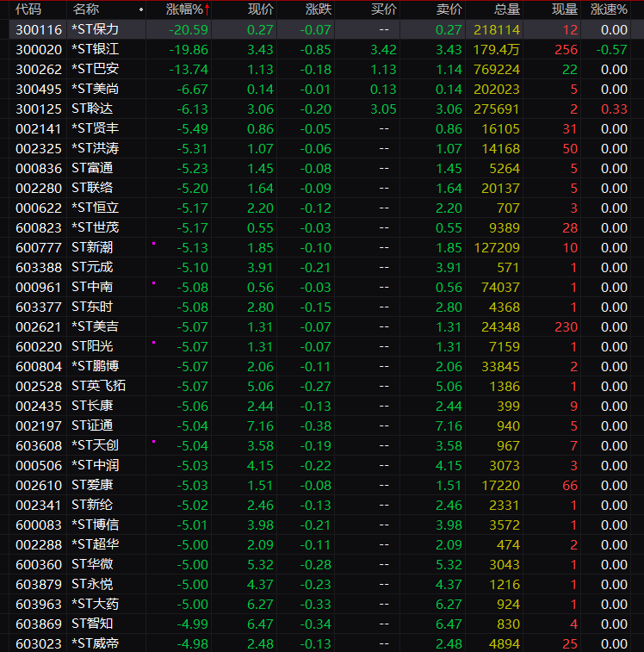Click the 230 current volume value
Viewport: 644px width, 652px height.
click(x=567, y=326)
